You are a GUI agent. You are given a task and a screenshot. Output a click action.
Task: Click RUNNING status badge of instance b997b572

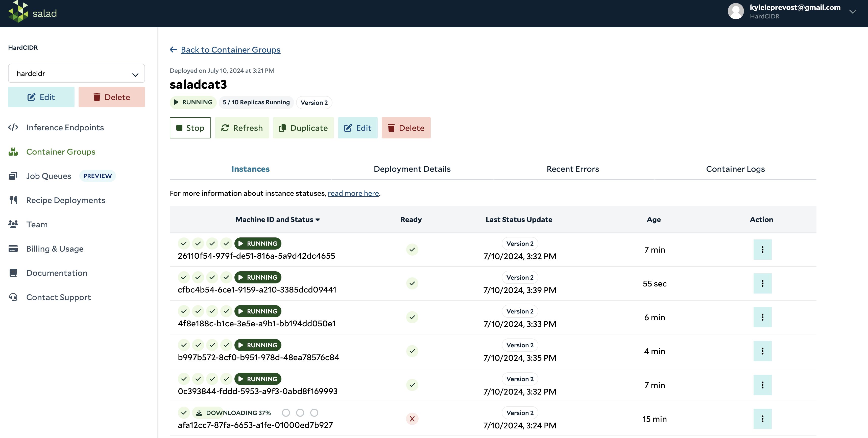pos(258,345)
